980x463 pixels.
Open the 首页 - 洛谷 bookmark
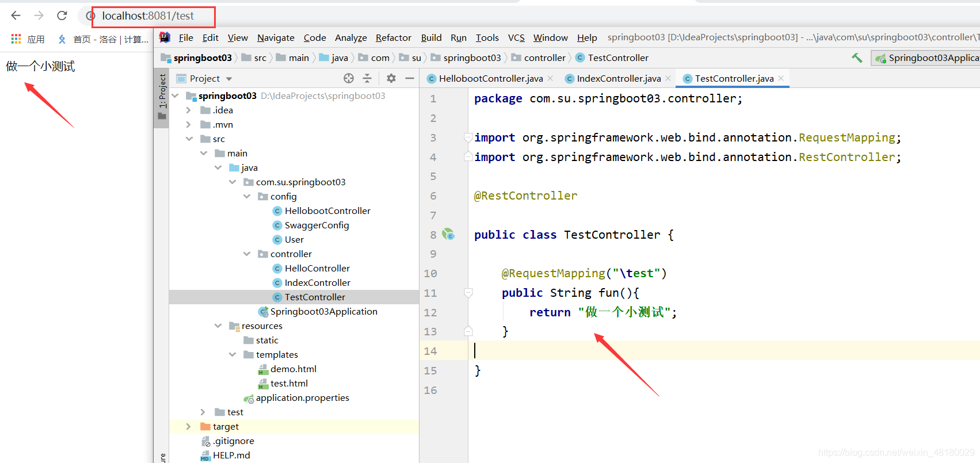point(103,39)
